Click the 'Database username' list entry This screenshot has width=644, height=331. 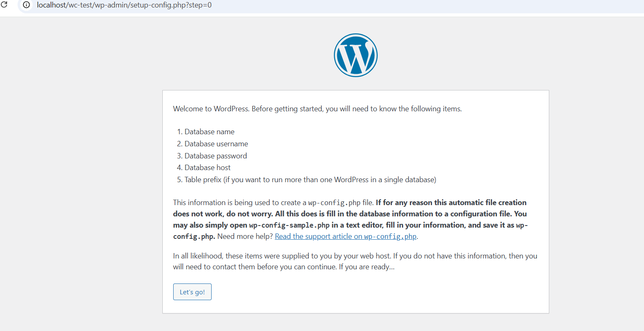click(x=216, y=143)
